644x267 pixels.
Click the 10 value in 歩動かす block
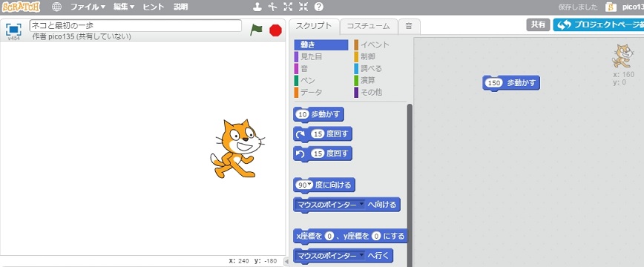(x=302, y=115)
